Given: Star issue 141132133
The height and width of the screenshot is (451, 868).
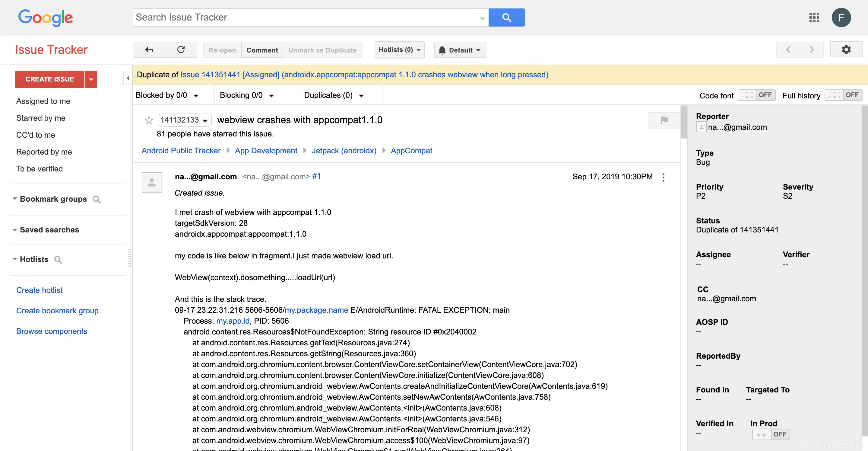Looking at the screenshot, I should (x=149, y=120).
